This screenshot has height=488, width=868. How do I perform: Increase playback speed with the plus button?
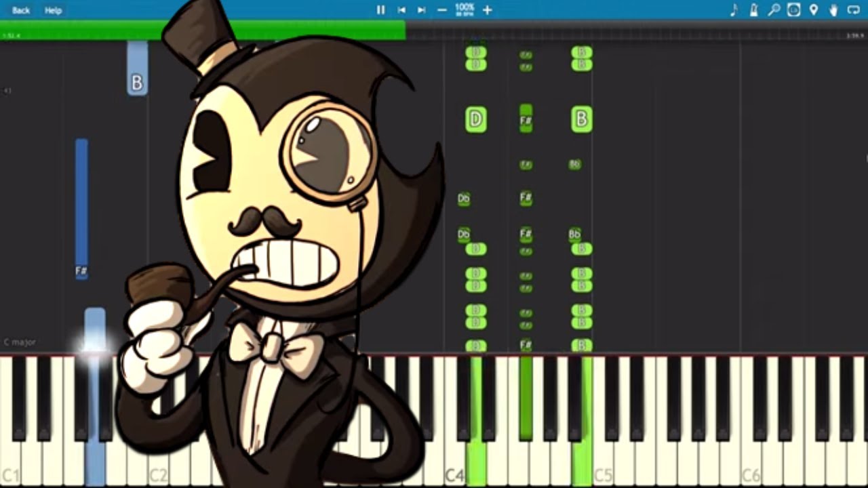point(487,9)
